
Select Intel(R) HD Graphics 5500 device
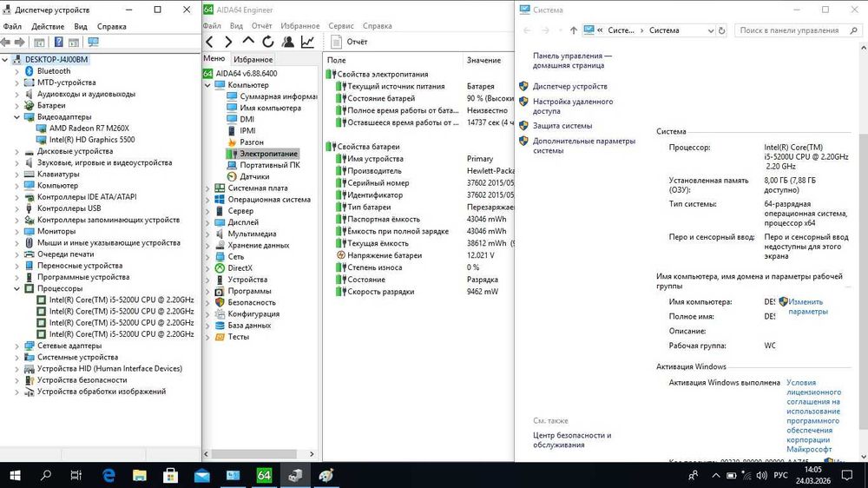[92, 140]
